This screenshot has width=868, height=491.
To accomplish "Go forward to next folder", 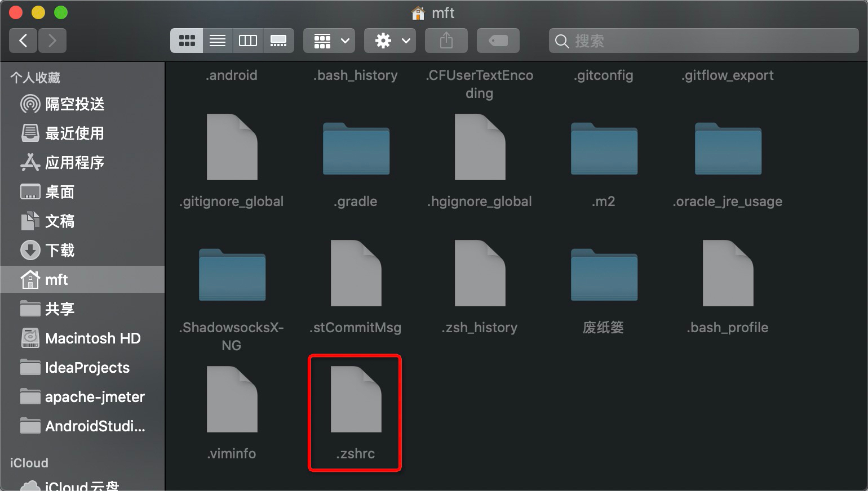I will point(52,41).
